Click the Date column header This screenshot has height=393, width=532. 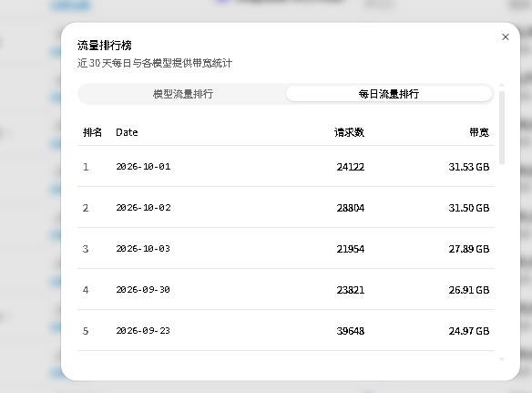127,132
